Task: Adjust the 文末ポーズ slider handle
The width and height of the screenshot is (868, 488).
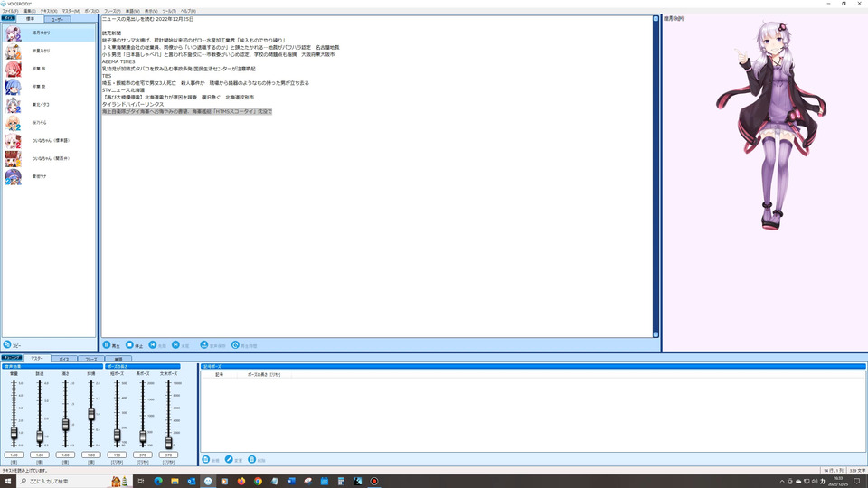Action: pyautogui.click(x=168, y=442)
